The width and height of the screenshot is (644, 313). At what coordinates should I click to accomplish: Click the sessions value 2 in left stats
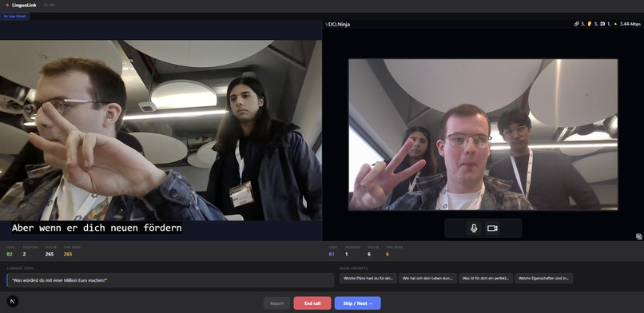pos(24,254)
